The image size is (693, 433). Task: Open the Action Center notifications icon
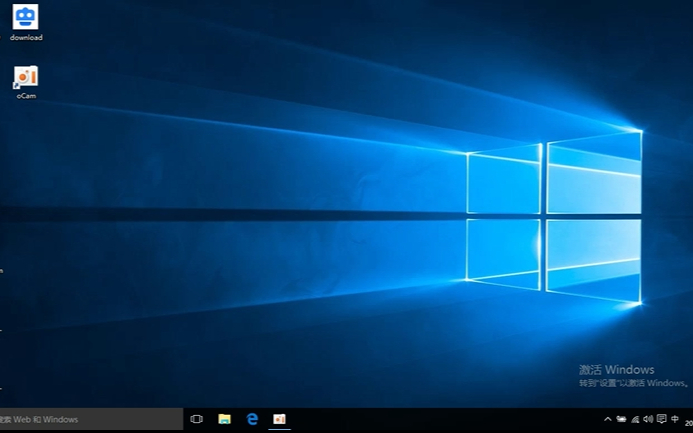(x=662, y=418)
